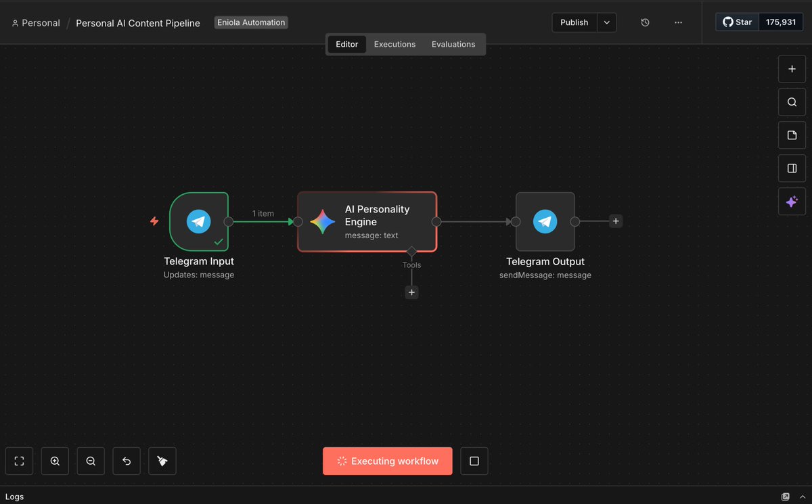Edit the Personal AI Content Pipeline title
This screenshot has height=504, width=812.
coord(138,23)
